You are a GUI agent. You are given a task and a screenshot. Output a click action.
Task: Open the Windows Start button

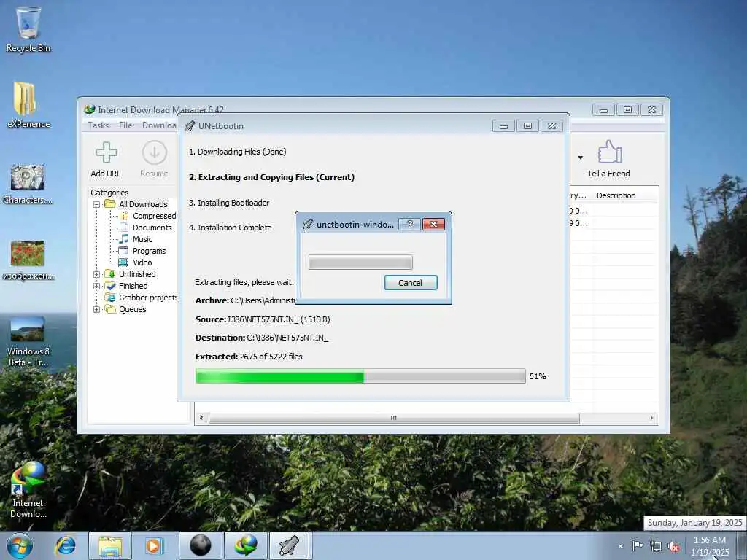coord(20,545)
